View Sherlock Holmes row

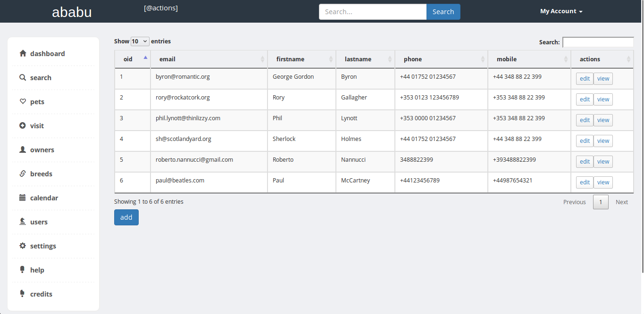tap(603, 141)
